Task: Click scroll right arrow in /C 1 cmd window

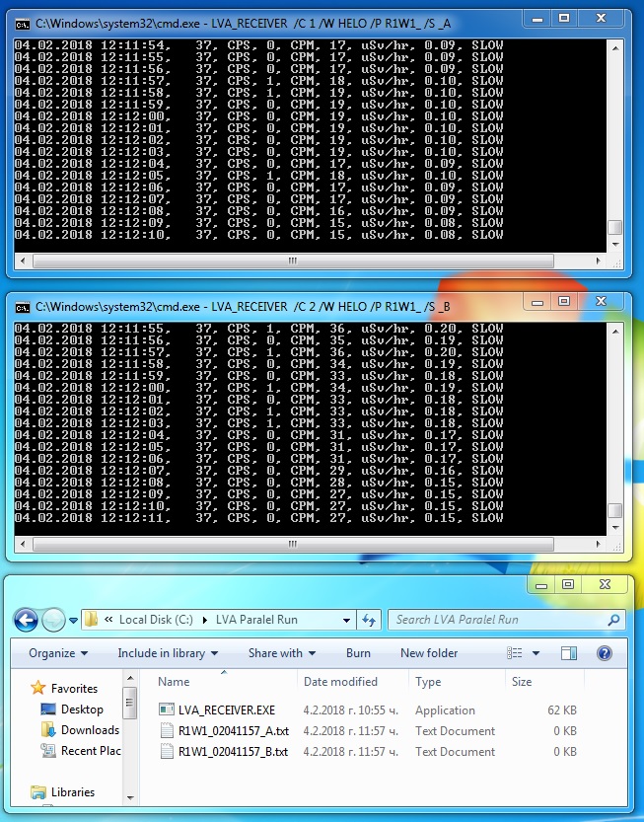Action: click(x=599, y=261)
